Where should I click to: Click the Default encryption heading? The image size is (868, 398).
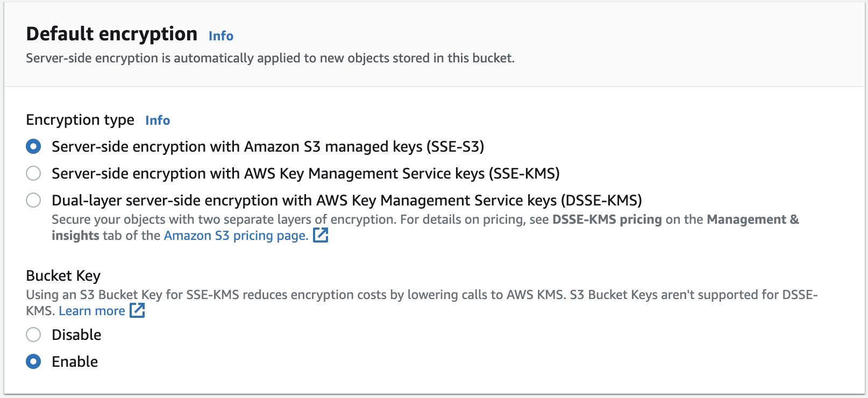(x=111, y=34)
